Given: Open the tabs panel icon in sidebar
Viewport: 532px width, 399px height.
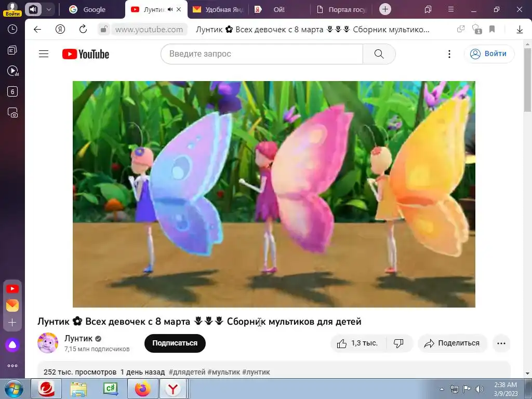Looking at the screenshot, I should pyautogui.click(x=12, y=50).
